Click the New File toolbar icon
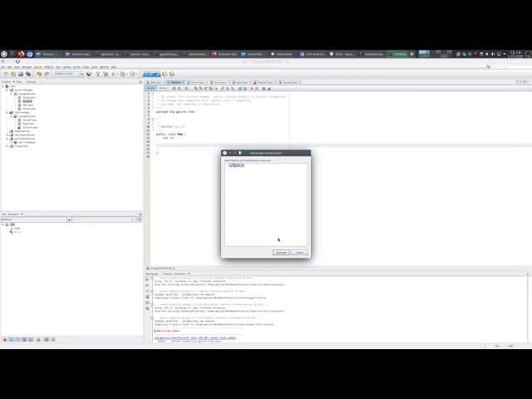The image size is (532, 399). click(x=6, y=74)
